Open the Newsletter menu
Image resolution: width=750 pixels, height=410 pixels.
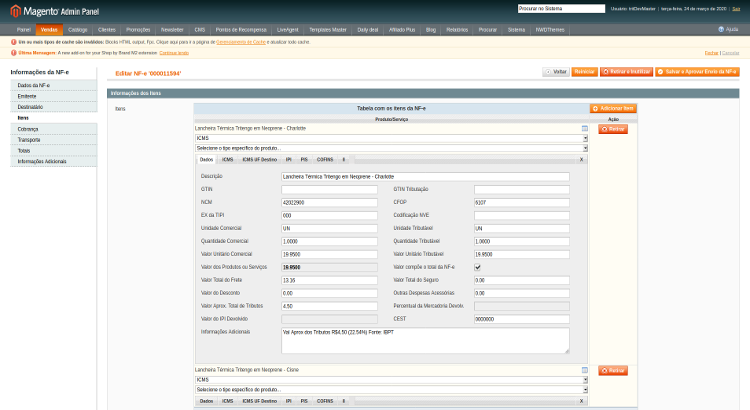[x=172, y=30]
